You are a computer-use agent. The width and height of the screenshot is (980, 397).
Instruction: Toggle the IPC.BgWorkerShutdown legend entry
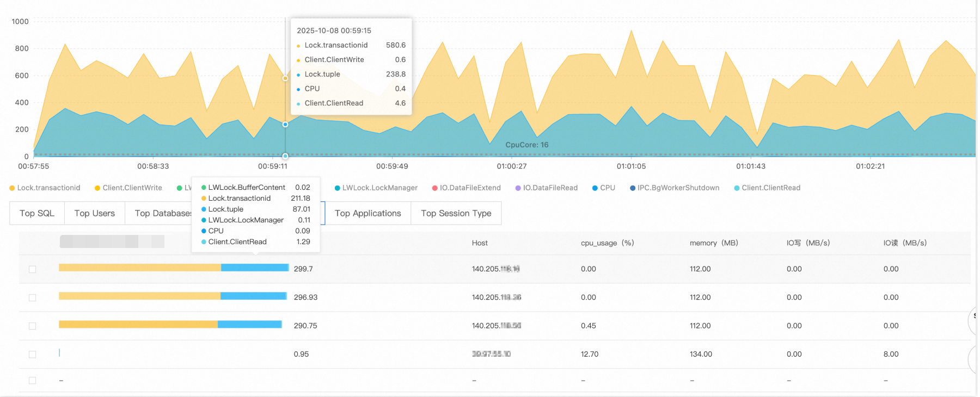(x=675, y=188)
